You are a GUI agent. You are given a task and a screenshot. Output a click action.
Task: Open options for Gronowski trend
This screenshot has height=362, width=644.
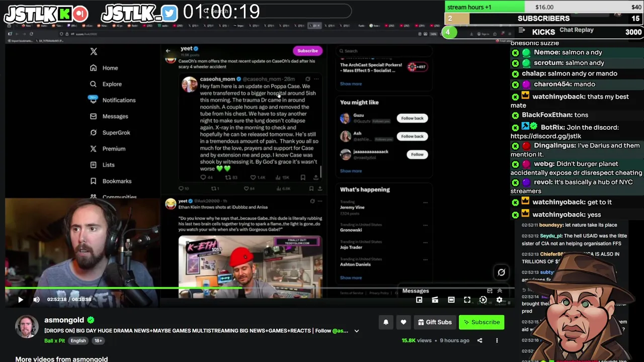pos(425,225)
